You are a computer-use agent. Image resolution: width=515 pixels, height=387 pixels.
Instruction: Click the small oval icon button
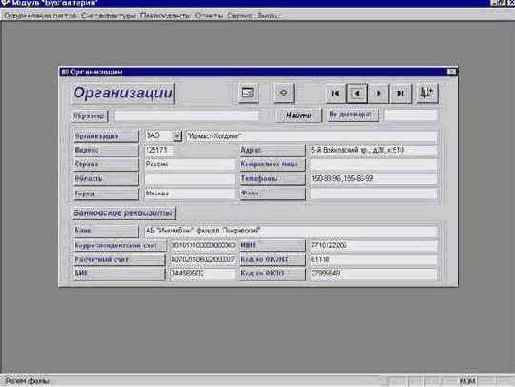point(284,92)
